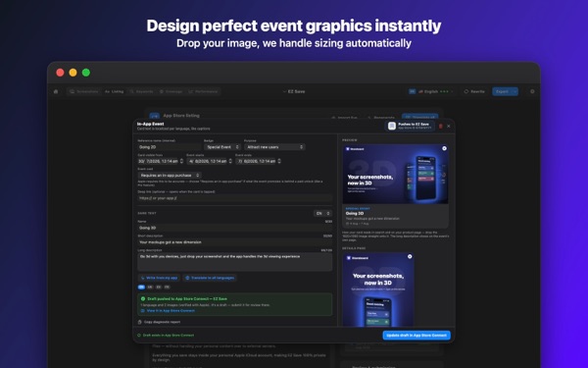Edit the Card visible from date field
Screen dimensions: 588x368
(x=158, y=161)
